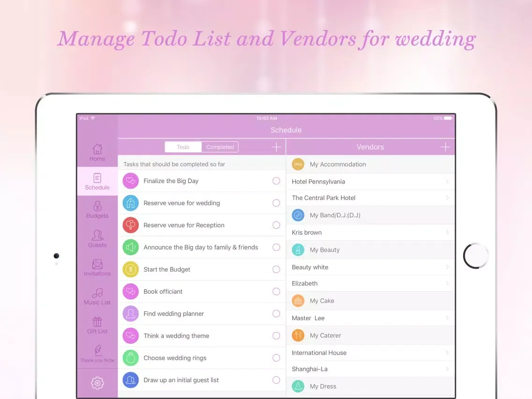Open the Find wedding planner task text

pos(174,313)
